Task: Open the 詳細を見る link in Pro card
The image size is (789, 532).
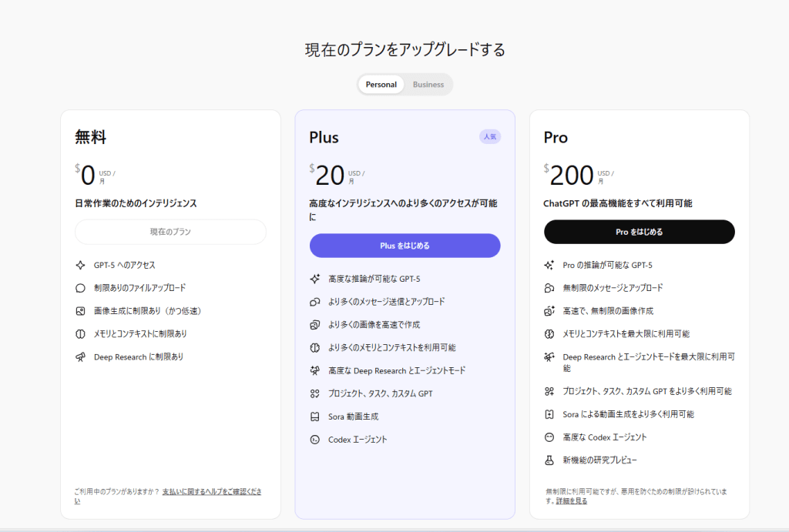Action: tap(572, 500)
